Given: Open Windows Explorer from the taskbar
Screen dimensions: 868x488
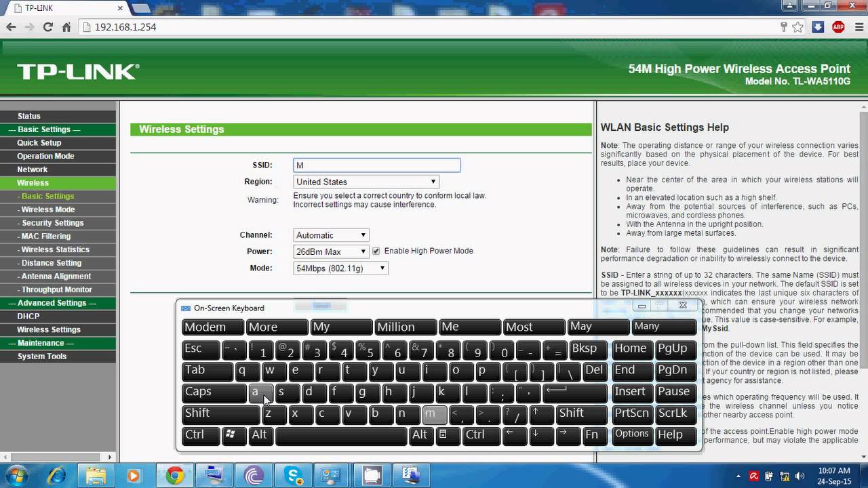Looking at the screenshot, I should click(96, 476).
